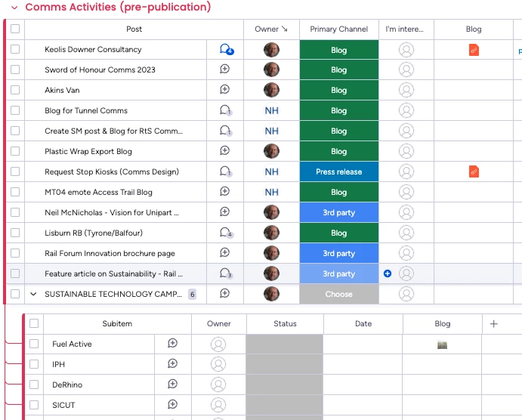Open blog file icon for Request Stop Kiosks
Viewport: 522px width, 420px height.
click(x=474, y=171)
